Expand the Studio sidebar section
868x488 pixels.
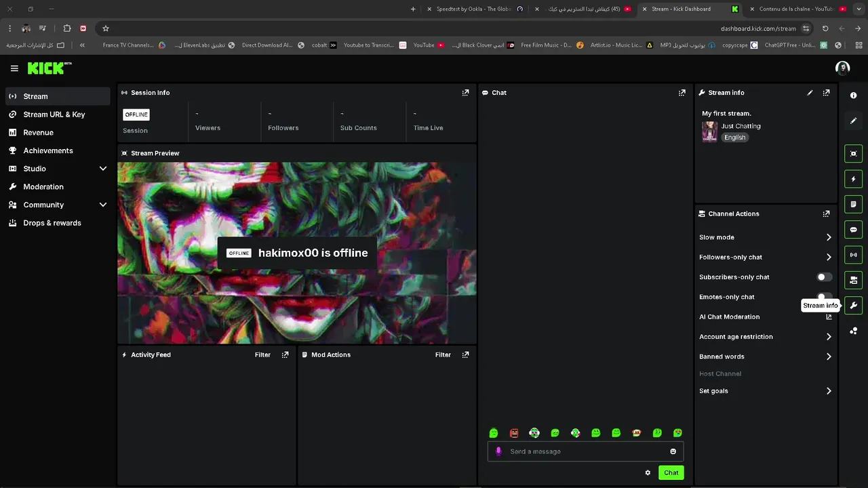[x=103, y=169]
